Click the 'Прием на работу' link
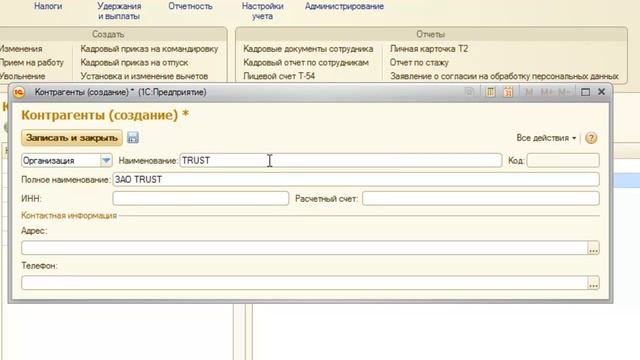 coord(32,62)
